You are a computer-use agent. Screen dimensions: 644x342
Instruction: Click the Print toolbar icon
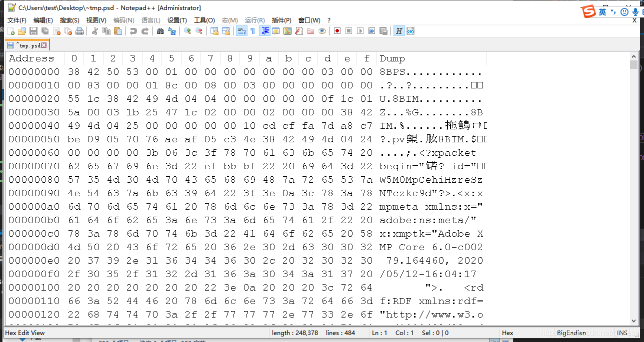click(x=79, y=31)
